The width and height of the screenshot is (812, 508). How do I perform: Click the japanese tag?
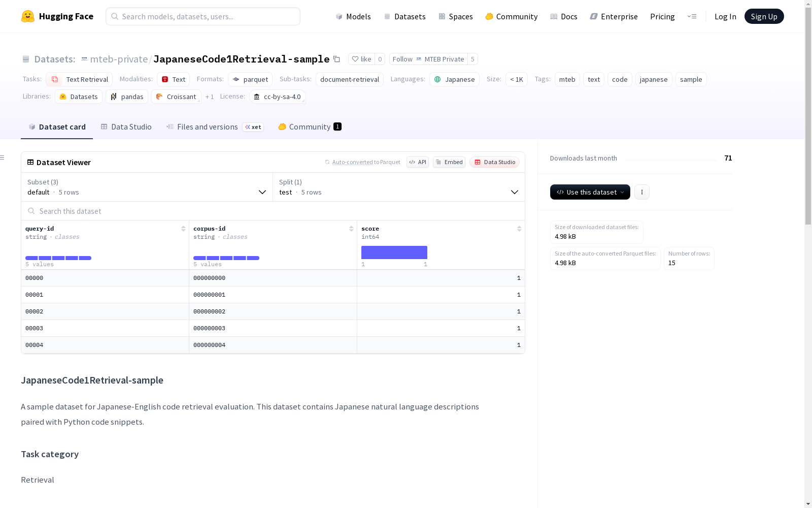(654, 79)
